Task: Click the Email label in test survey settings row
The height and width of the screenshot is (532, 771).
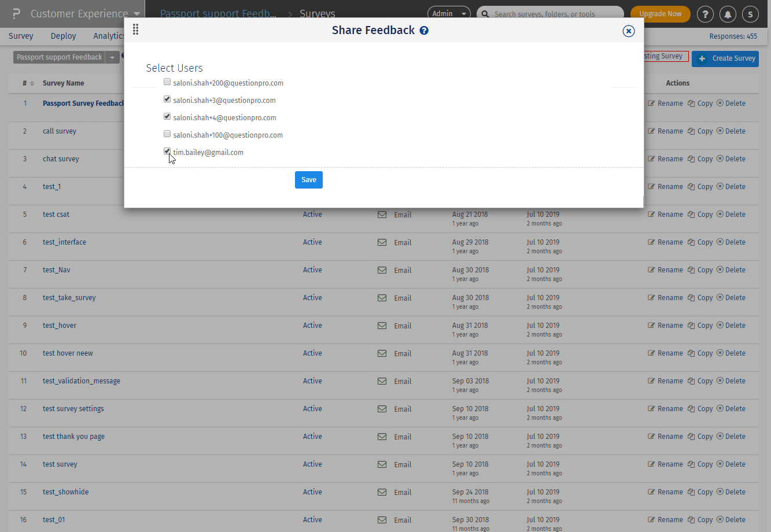Action: click(403, 409)
